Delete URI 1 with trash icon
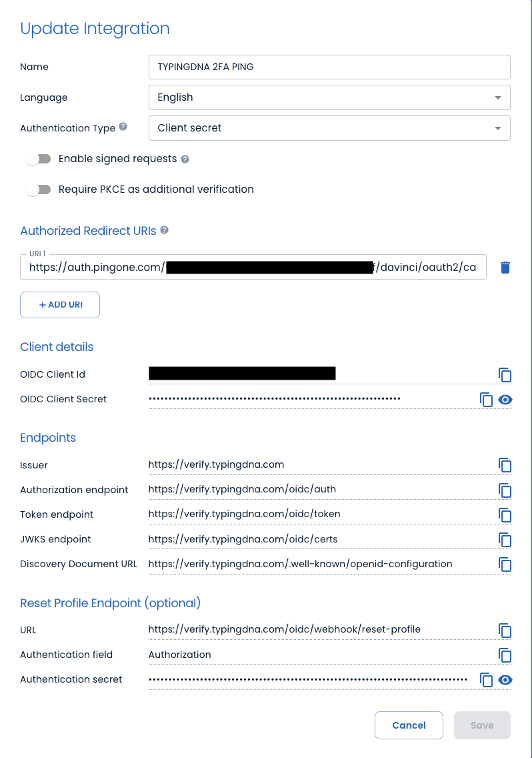Viewport: 532px width, 758px height. (x=505, y=268)
